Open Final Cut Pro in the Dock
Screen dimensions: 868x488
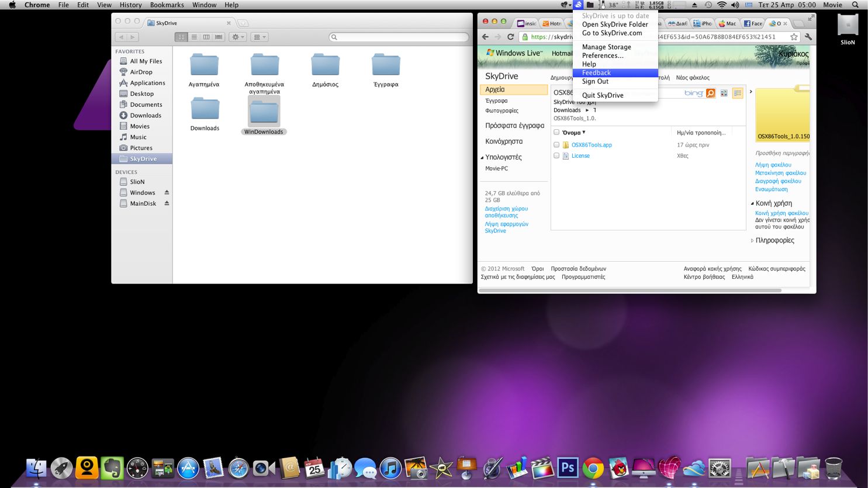pos(542,468)
